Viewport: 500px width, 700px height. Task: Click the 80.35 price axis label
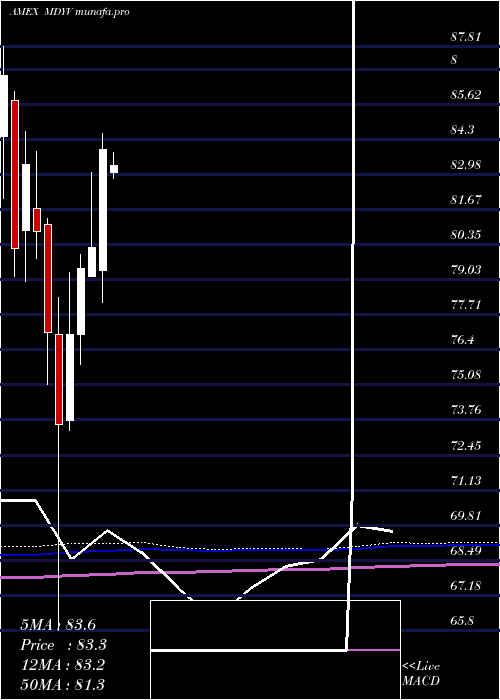[466, 234]
